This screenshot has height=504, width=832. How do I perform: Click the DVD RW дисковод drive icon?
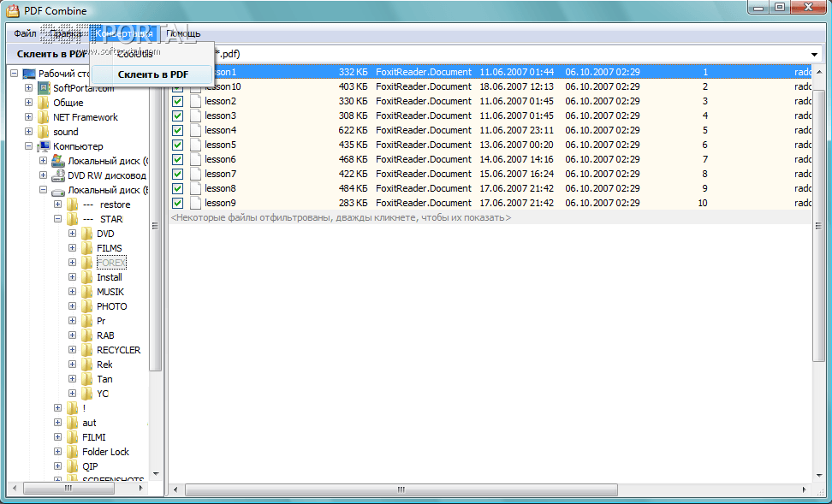pyautogui.click(x=58, y=175)
